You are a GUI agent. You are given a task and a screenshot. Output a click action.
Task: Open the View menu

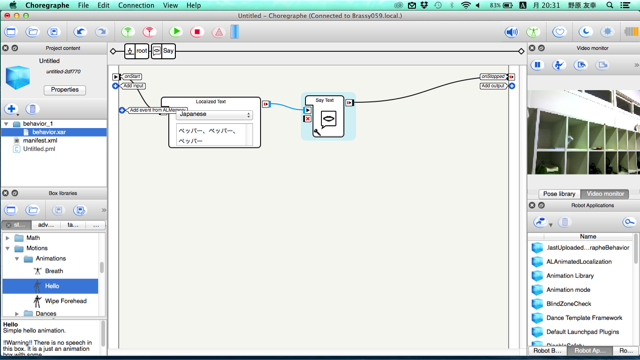point(170,5)
